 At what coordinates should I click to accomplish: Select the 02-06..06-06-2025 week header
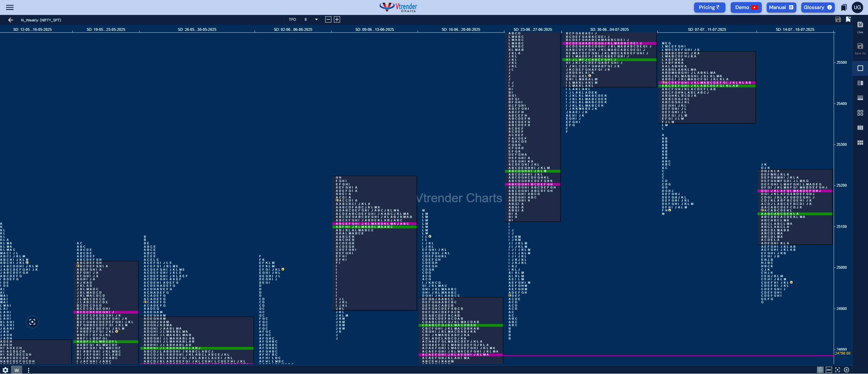[293, 29]
